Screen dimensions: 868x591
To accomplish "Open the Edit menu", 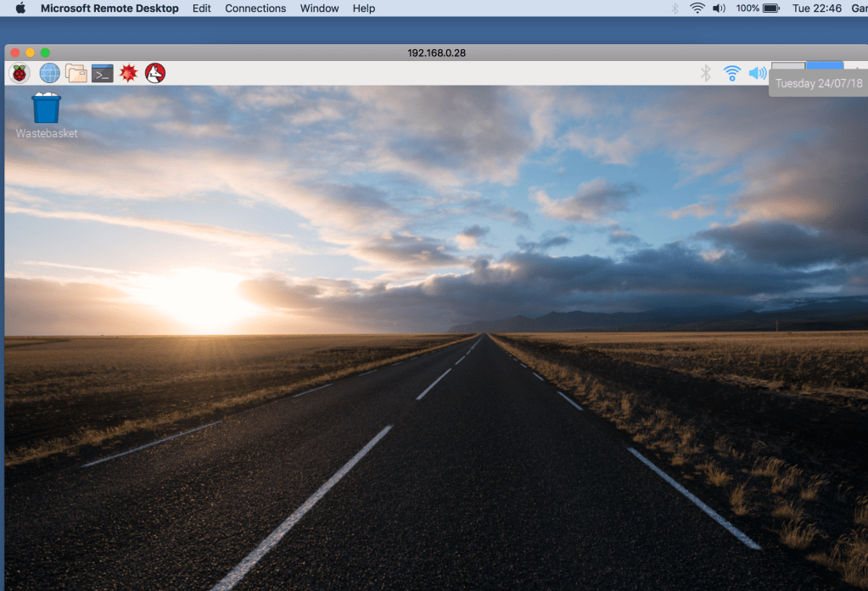I will [201, 8].
